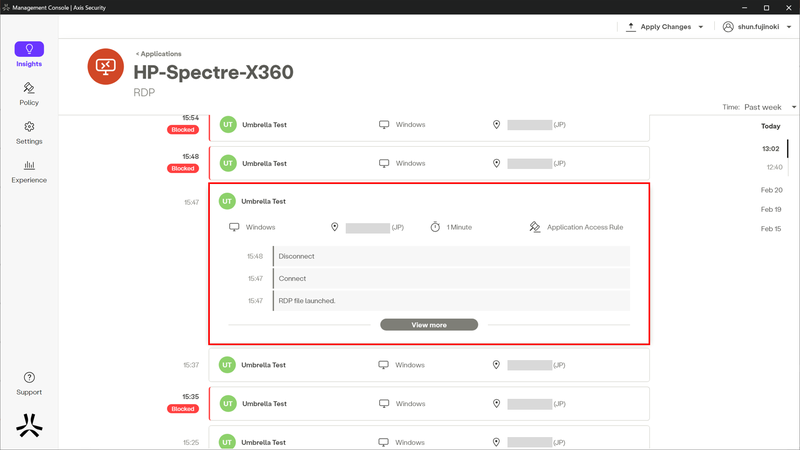800x450 pixels.
Task: Click the location pin in the expanded entry
Action: (x=335, y=227)
